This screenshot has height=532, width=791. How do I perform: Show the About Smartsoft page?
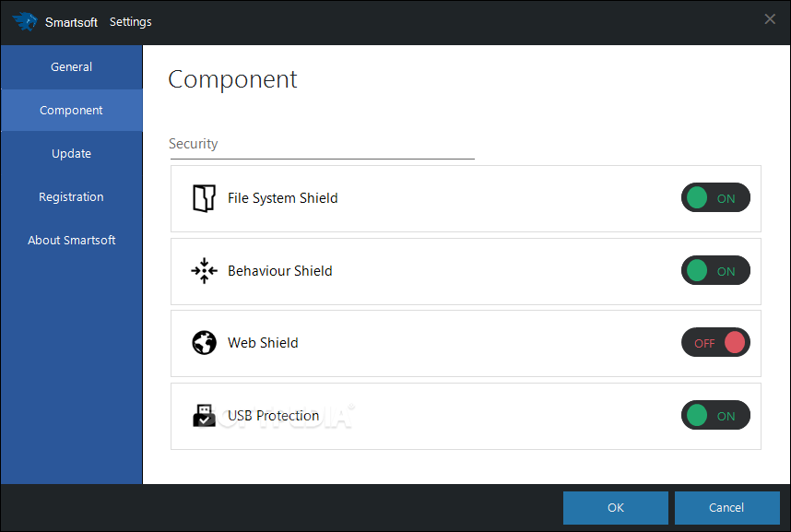pyautogui.click(x=72, y=241)
